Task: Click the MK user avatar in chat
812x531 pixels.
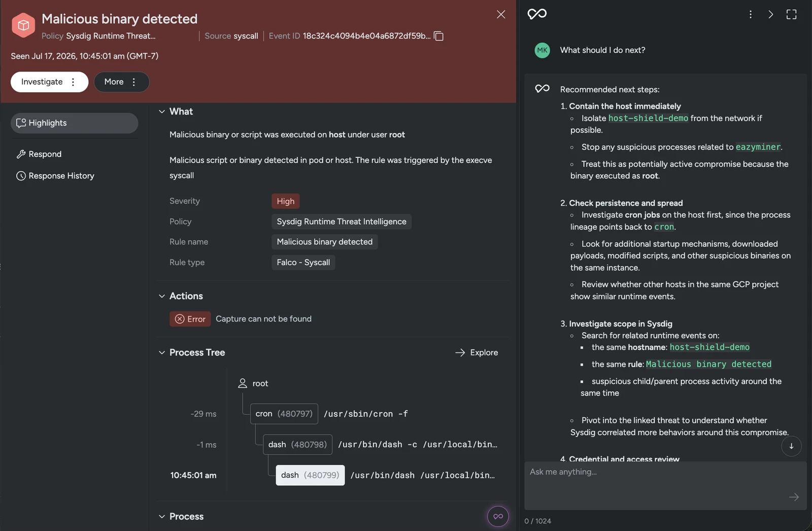Action: point(543,50)
